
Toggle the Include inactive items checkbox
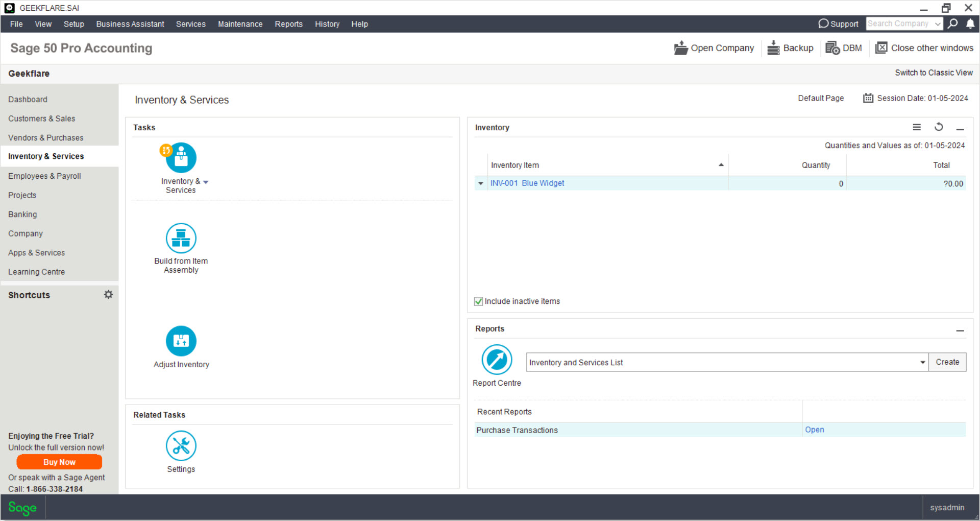pos(478,301)
